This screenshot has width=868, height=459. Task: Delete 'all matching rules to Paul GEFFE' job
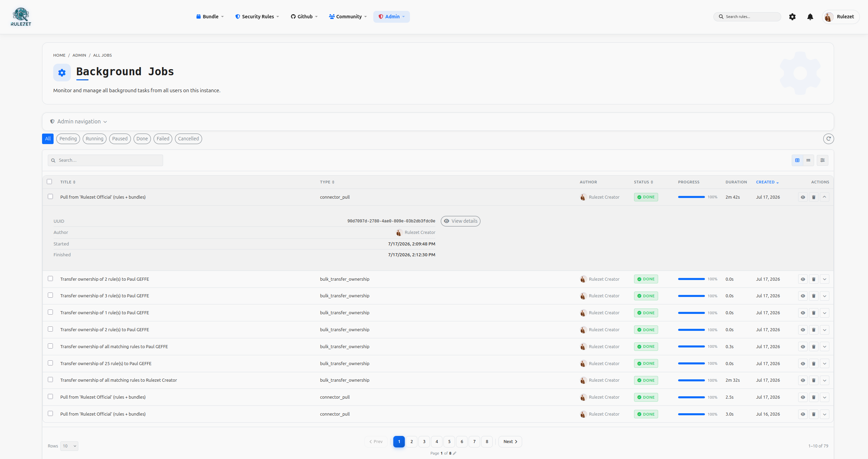(813, 347)
